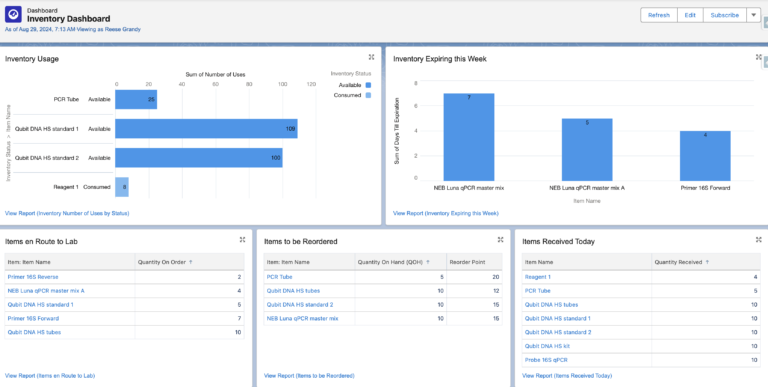The width and height of the screenshot is (768, 387).
Task: Click the Primer 16S Forward bar in chart
Action: click(x=705, y=156)
